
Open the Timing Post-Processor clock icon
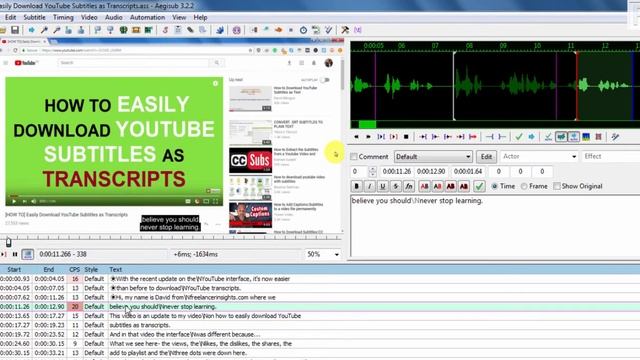click(x=303, y=30)
